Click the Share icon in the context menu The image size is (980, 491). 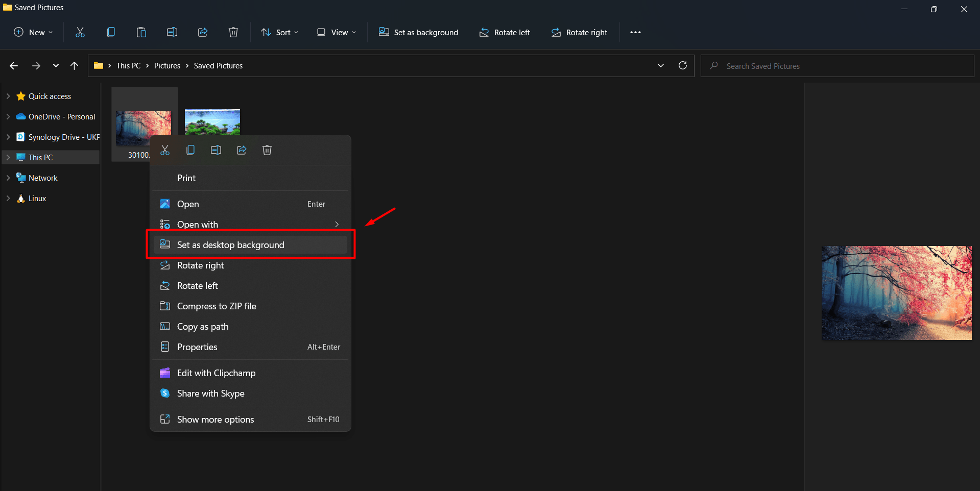(242, 150)
